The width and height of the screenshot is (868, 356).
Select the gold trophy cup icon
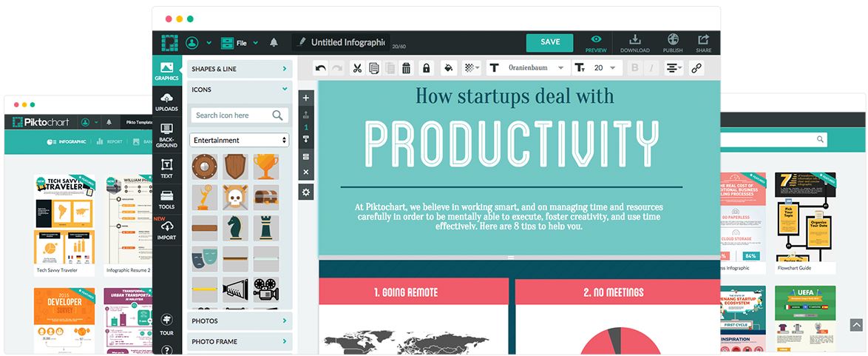tap(266, 167)
